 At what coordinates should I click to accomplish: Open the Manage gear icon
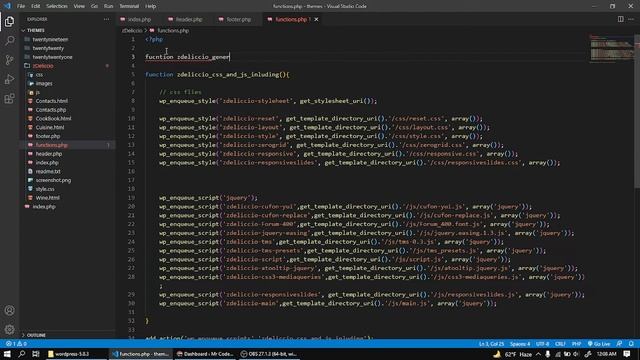click(x=9, y=329)
